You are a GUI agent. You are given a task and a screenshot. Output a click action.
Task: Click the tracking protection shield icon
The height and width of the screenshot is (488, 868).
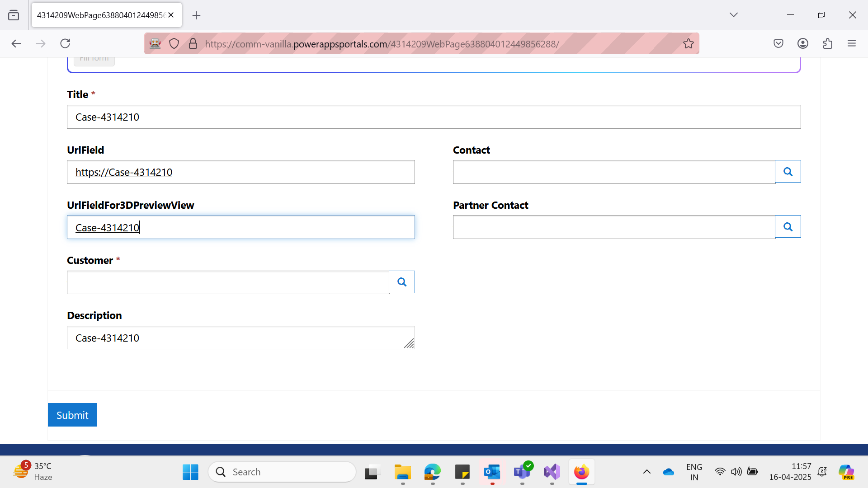pyautogui.click(x=174, y=43)
